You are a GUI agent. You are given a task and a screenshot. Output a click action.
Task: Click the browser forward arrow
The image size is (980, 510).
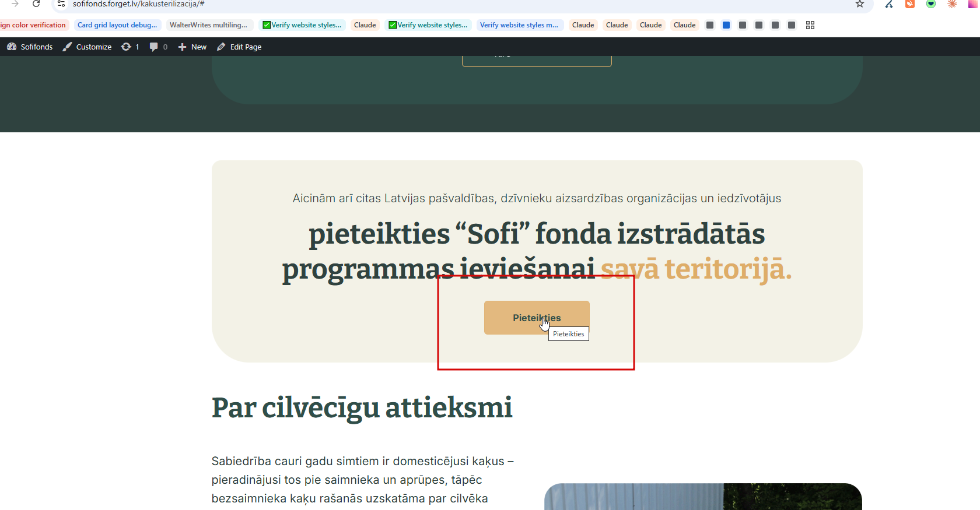tap(15, 4)
